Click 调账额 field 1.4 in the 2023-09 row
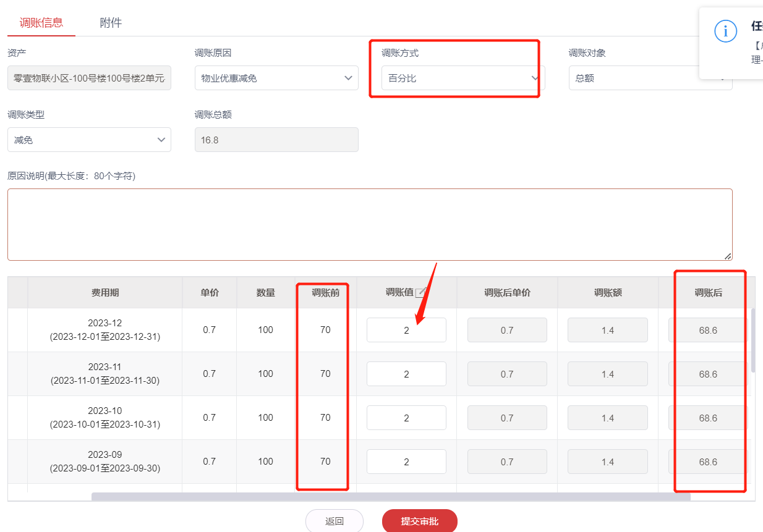 coord(608,462)
